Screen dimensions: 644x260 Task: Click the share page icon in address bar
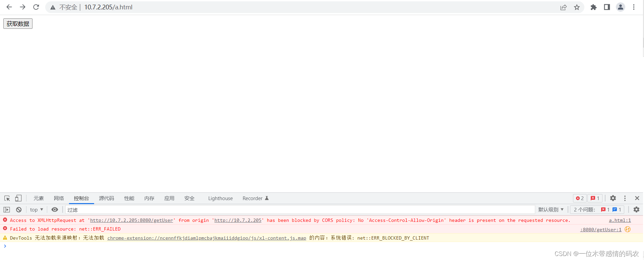point(563,7)
